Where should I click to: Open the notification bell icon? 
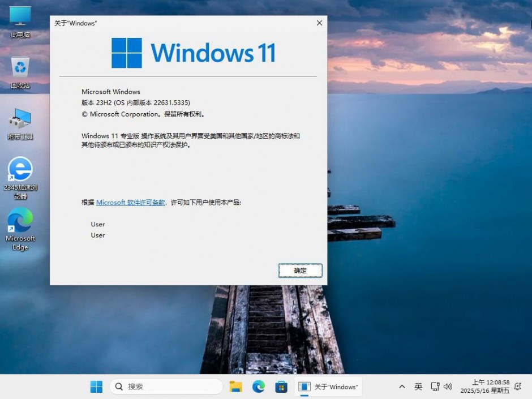coord(518,387)
